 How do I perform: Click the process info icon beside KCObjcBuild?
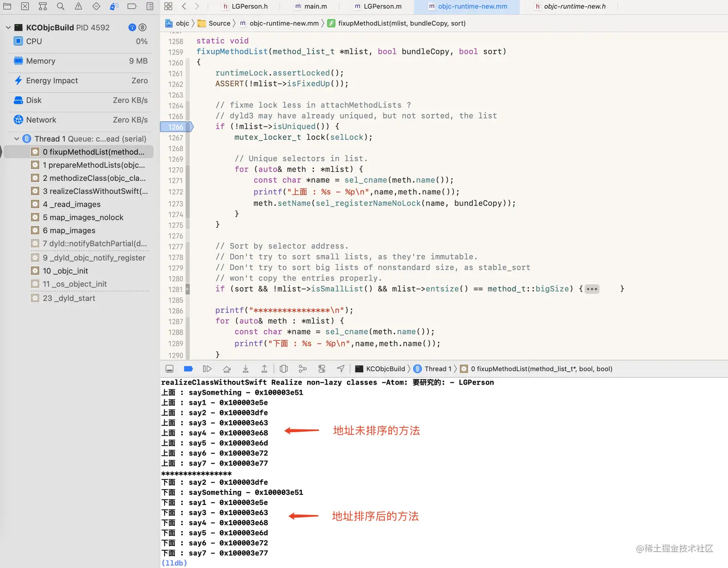(x=132, y=27)
